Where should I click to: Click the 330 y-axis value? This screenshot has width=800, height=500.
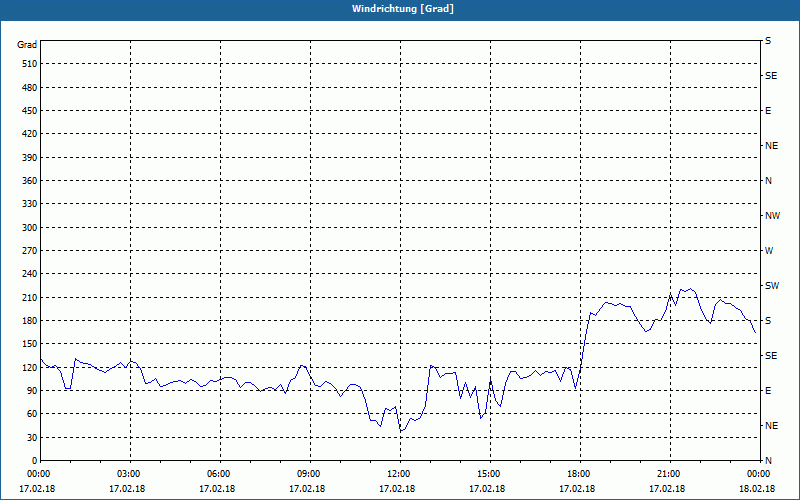tap(30, 204)
